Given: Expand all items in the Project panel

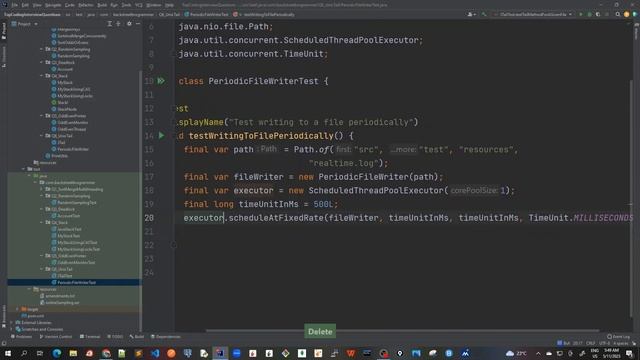Looking at the screenshot, I should [x=109, y=24].
